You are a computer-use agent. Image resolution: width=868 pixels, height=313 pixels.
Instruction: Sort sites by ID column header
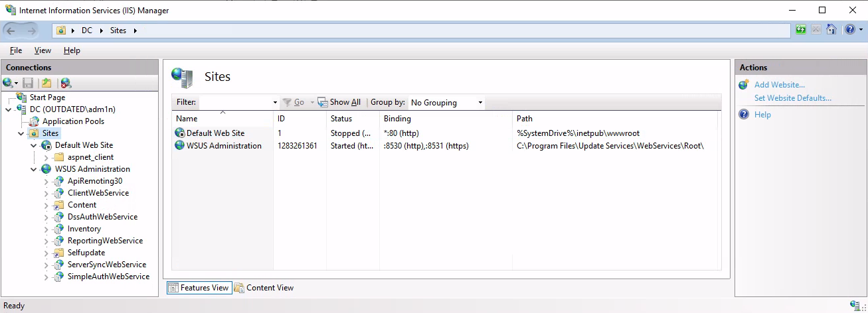pos(300,119)
